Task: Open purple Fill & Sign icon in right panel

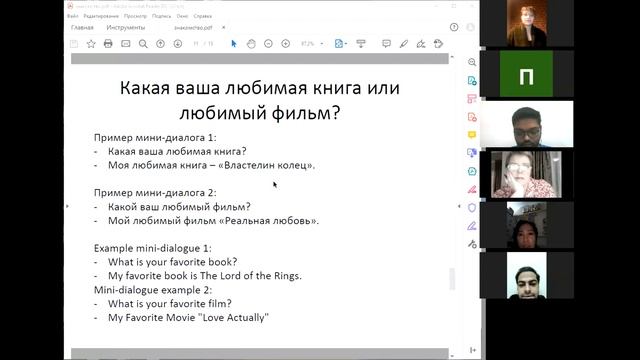Action: [x=472, y=226]
